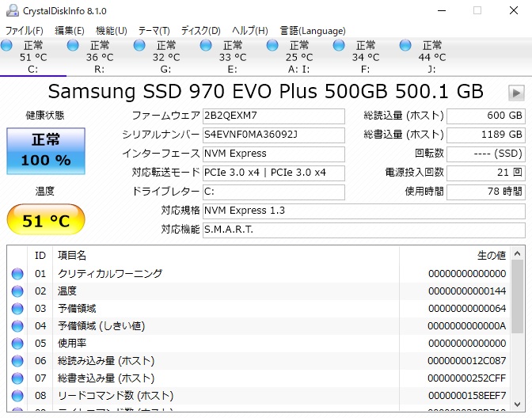The height and width of the screenshot is (418, 532).
Task: Click the ファームウェア field 2B2QEXM7
Action: click(x=274, y=116)
